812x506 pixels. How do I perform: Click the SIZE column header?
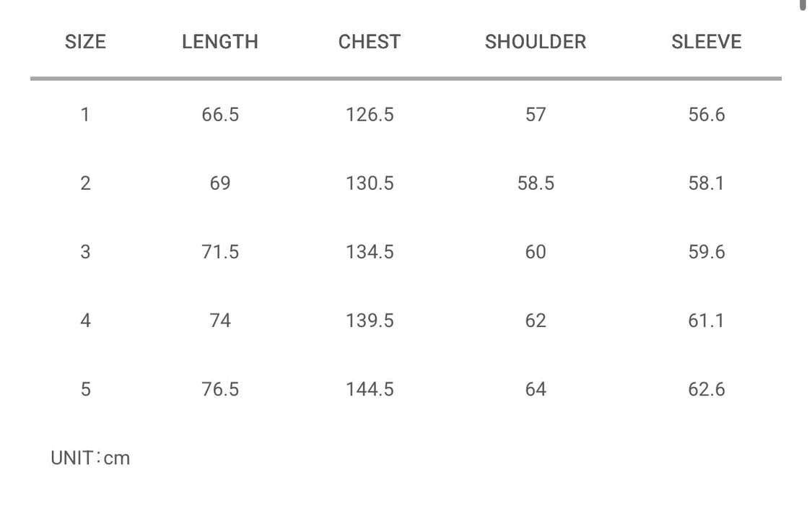pyautogui.click(x=85, y=42)
